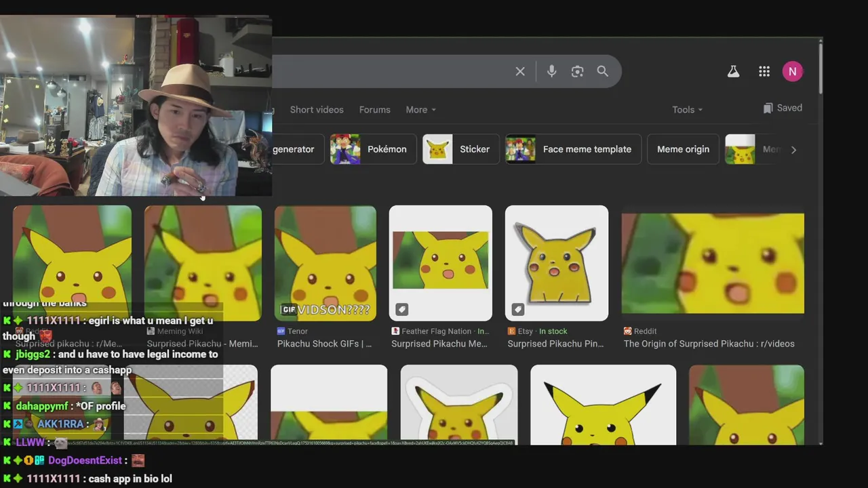Show more suggestion chips with right arrow
This screenshot has height=488, width=868.
pyautogui.click(x=793, y=150)
